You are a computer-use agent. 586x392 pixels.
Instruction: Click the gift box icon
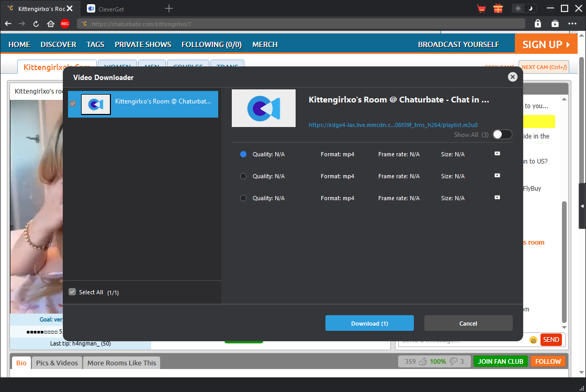coord(498,8)
